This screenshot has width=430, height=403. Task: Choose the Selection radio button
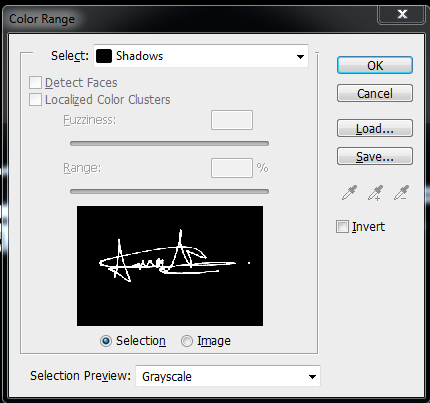106,341
